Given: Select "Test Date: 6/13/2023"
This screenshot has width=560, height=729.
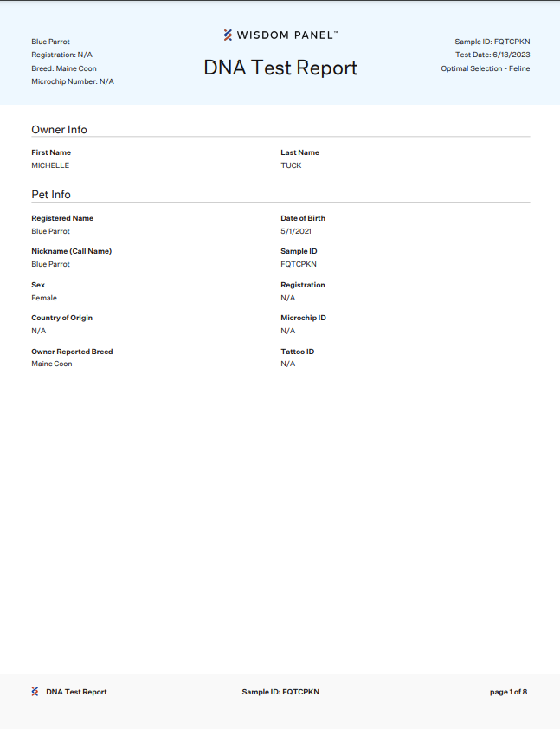Looking at the screenshot, I should [x=492, y=55].
